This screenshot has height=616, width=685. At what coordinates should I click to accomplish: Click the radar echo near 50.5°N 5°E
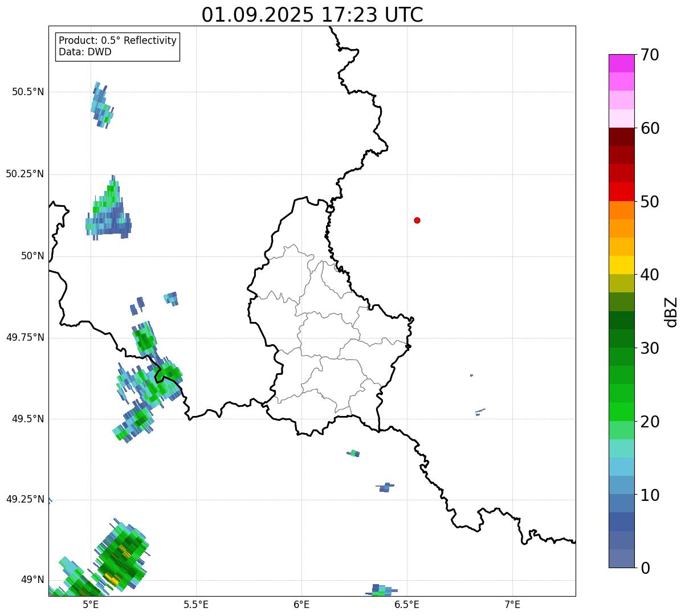point(101,104)
